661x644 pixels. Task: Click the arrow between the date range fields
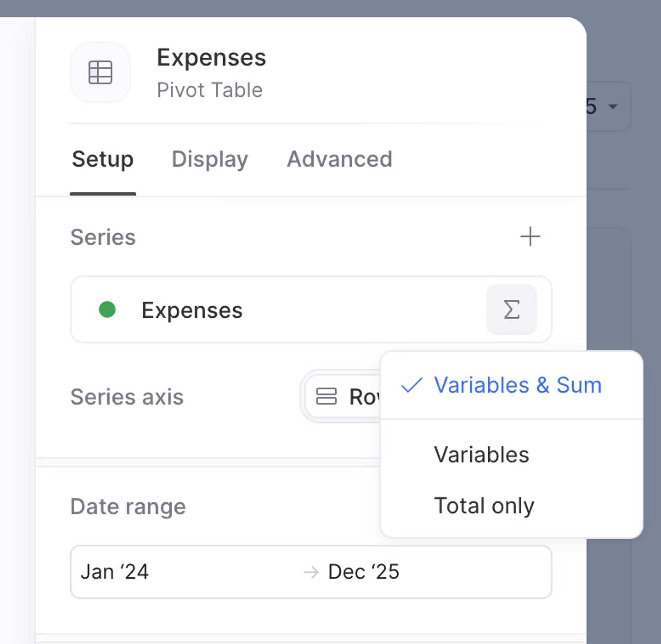click(x=311, y=572)
